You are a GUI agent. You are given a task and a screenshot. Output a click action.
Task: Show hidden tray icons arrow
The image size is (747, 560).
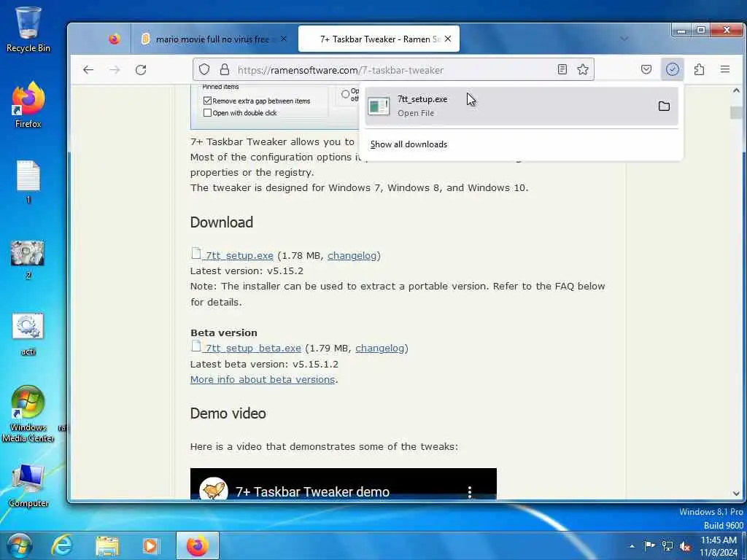click(x=632, y=546)
